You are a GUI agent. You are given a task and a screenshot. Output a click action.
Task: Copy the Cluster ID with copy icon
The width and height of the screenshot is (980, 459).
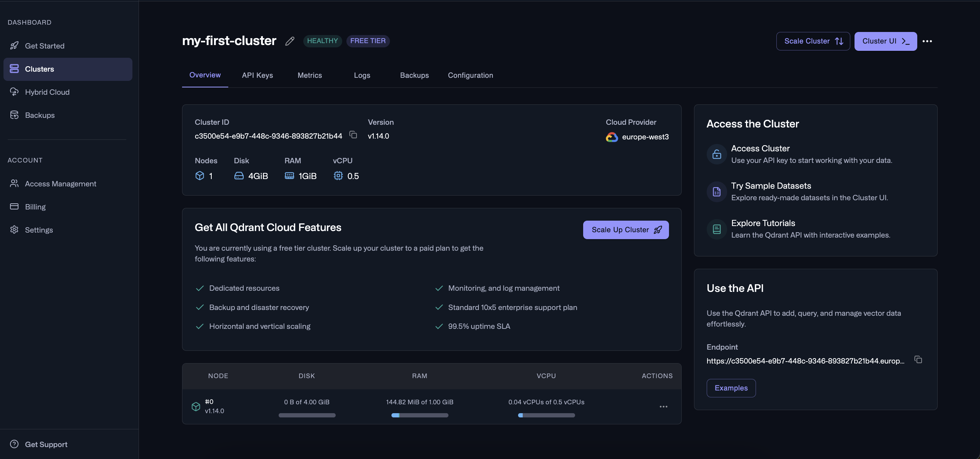pyautogui.click(x=353, y=135)
